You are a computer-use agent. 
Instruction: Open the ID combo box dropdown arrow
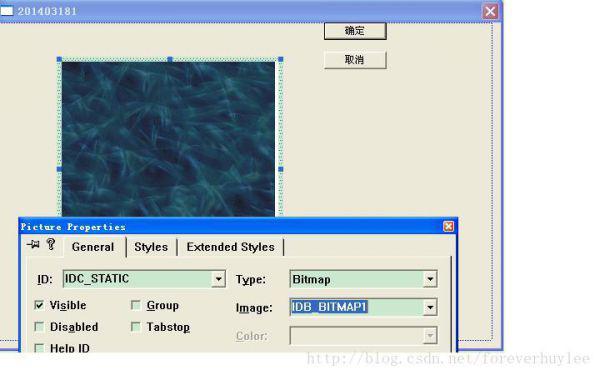click(x=218, y=279)
